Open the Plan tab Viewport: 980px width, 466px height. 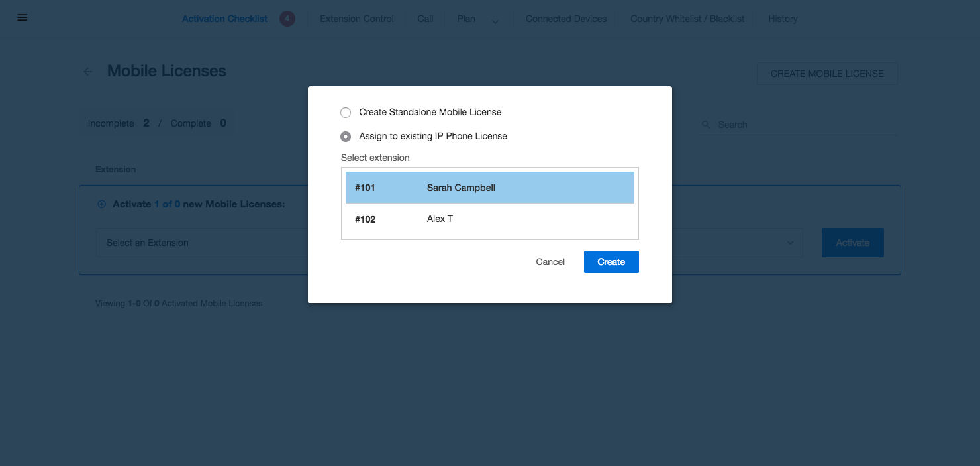466,19
